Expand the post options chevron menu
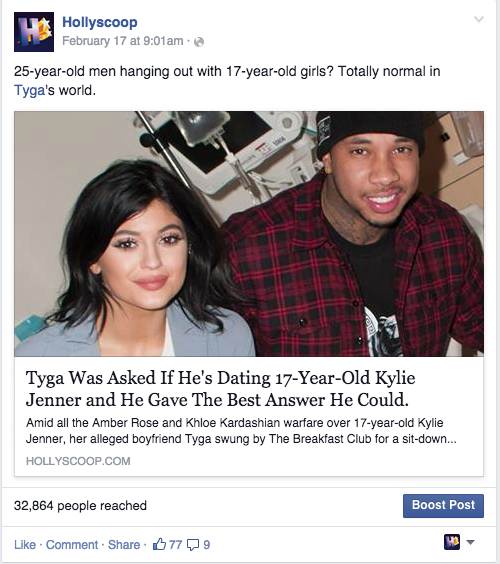Image resolution: width=500 pixels, height=564 pixels. tap(479, 19)
